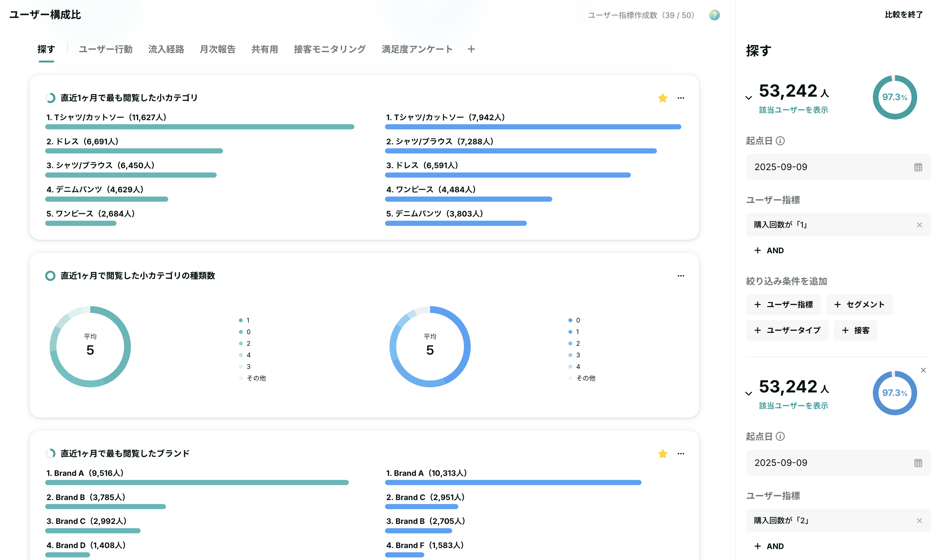Open more options on 小カテゴリの種類数 card
This screenshot has width=935, height=560.
681,276
